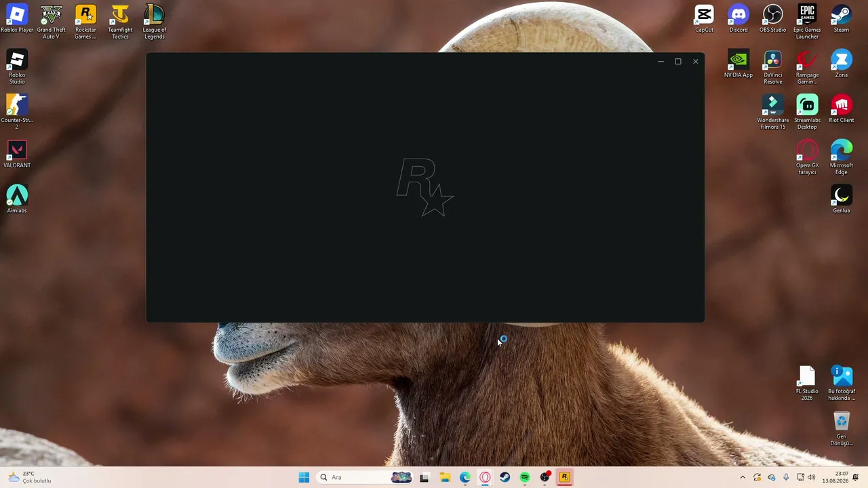Select the CapCut desktop icon

(705, 19)
